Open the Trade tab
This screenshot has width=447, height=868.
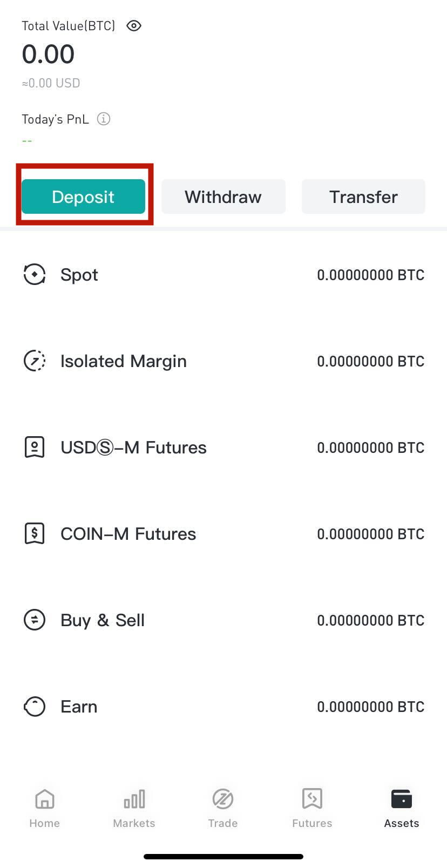[223, 808]
